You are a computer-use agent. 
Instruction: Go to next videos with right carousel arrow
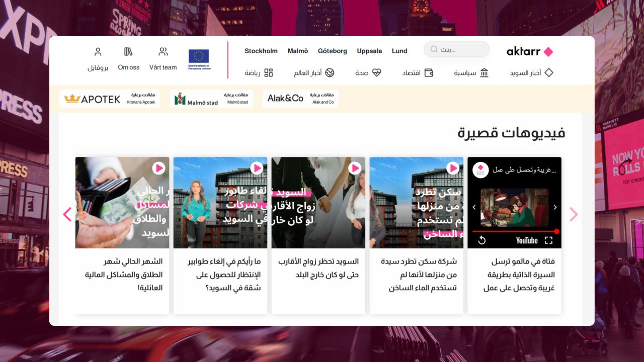click(x=574, y=215)
